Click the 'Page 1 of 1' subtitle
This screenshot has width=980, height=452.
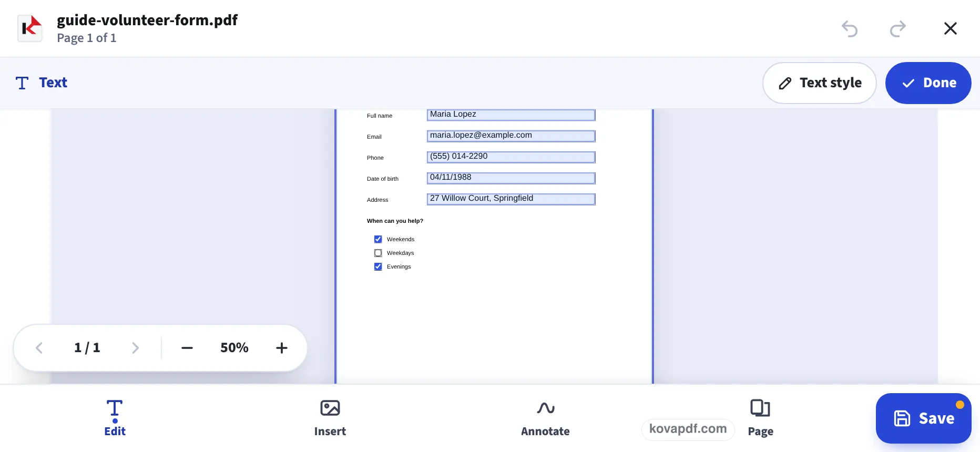(x=87, y=38)
